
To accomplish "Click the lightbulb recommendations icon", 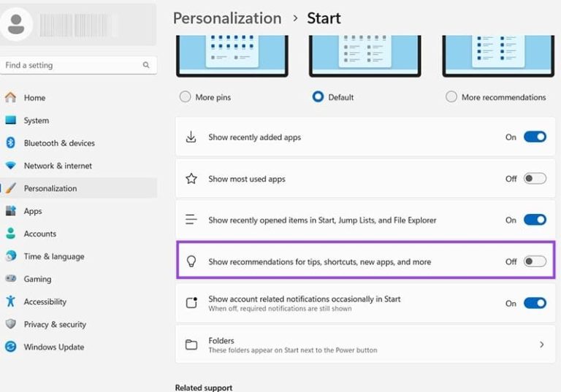I will tap(191, 261).
